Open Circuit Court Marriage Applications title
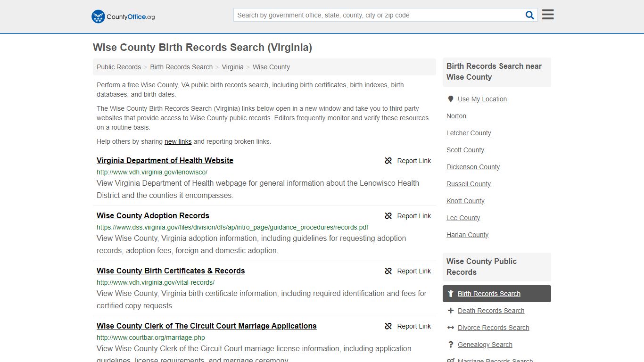This screenshot has height=362, width=644. click(206, 326)
